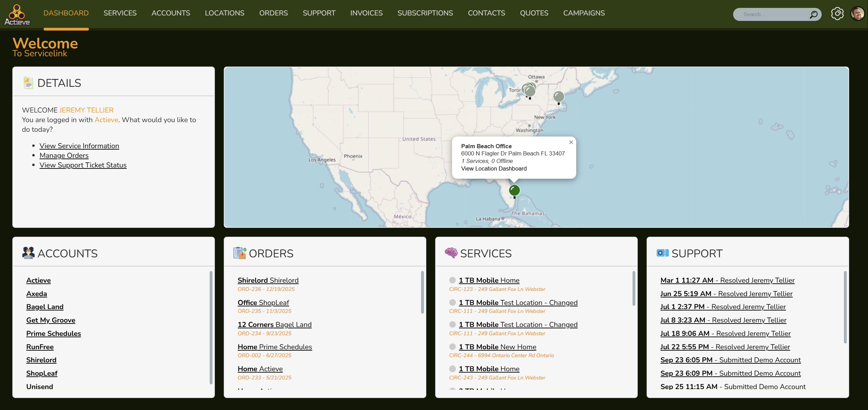Open the RunFree account

click(40, 347)
